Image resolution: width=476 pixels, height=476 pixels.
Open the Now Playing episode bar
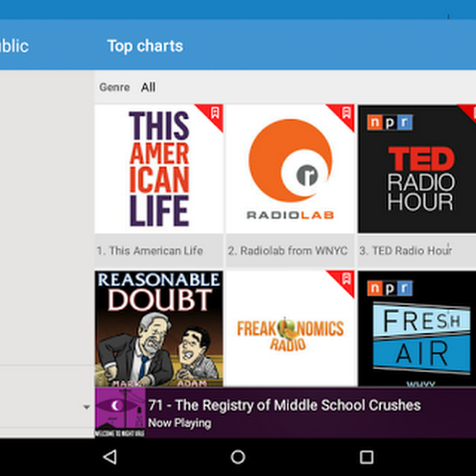point(286,413)
